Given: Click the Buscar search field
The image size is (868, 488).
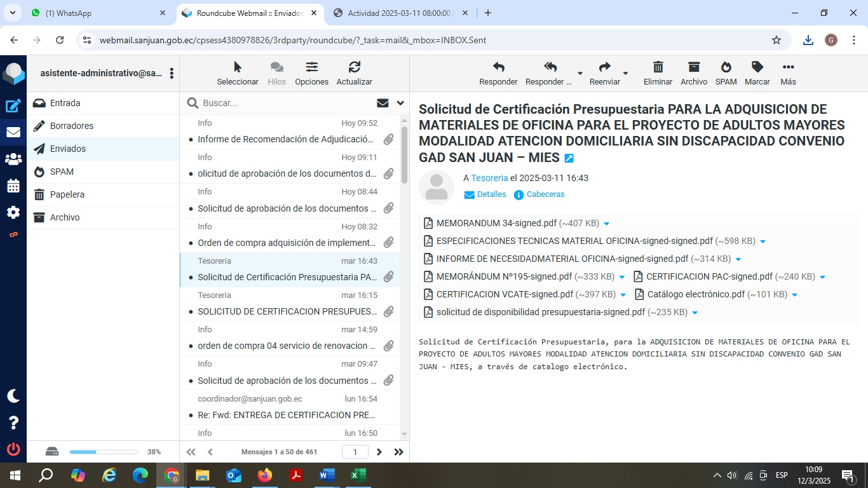Looking at the screenshot, I should (286, 103).
